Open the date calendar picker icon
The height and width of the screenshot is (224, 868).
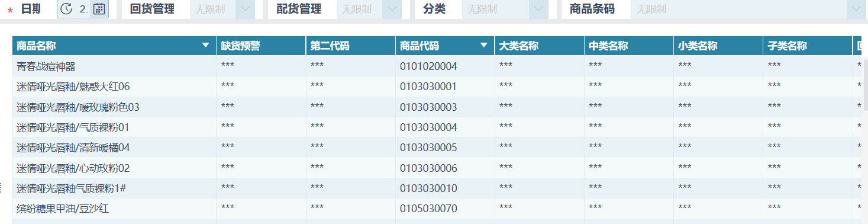click(99, 9)
